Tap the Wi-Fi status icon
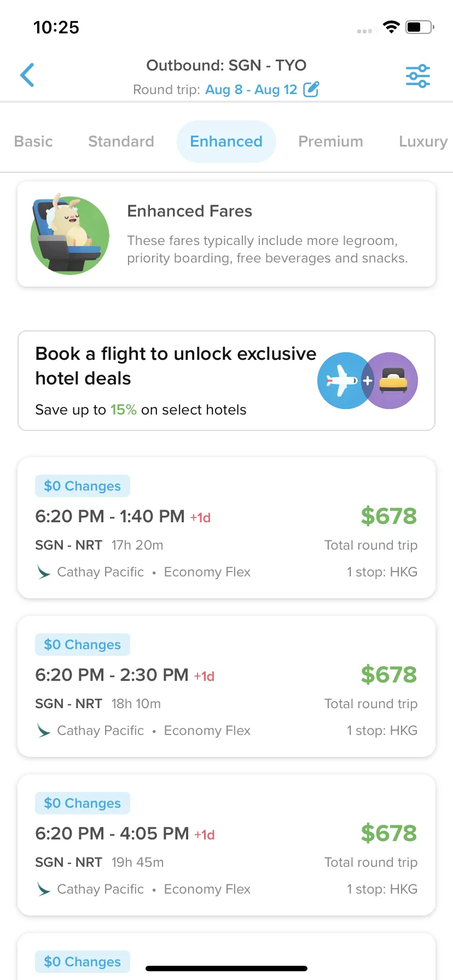 391,27
